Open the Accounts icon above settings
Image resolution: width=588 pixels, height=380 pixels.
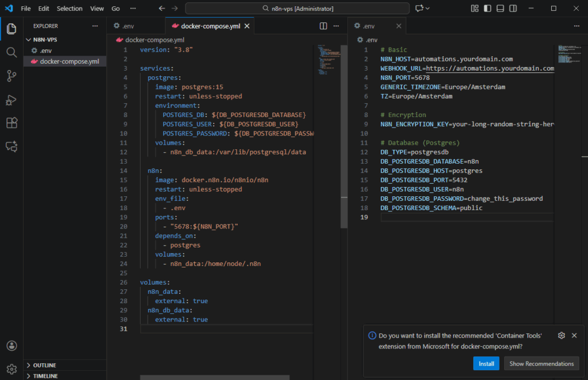[x=11, y=346]
